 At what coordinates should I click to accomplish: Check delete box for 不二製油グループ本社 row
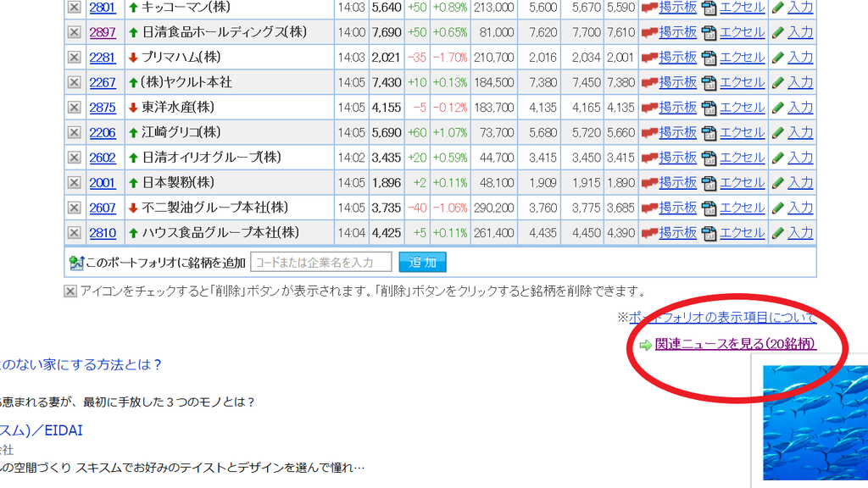pyautogui.click(x=75, y=208)
